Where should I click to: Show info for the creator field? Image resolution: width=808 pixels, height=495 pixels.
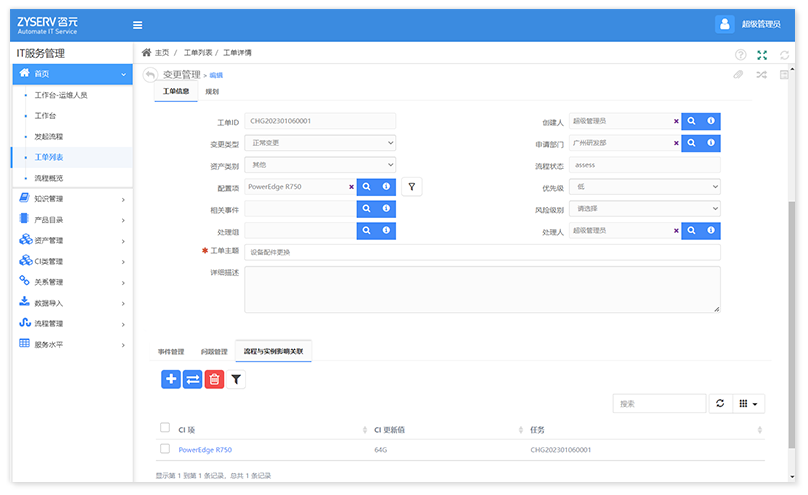pos(711,121)
